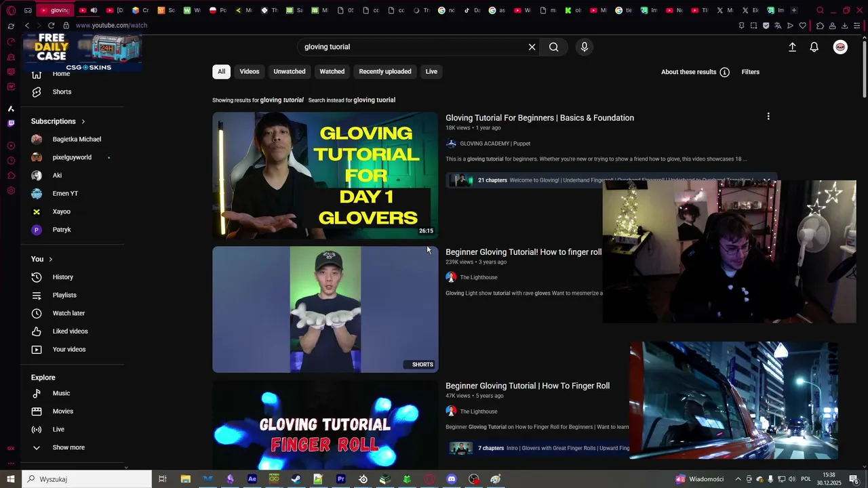Screen dimensions: 868x488
Task: Open a new browser tab
Action: point(794,10)
